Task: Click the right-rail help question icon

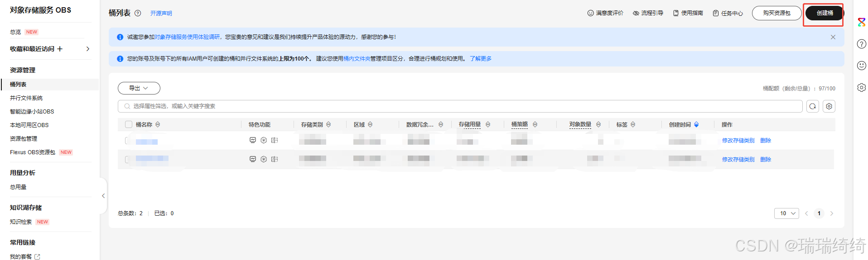Action: (x=861, y=44)
